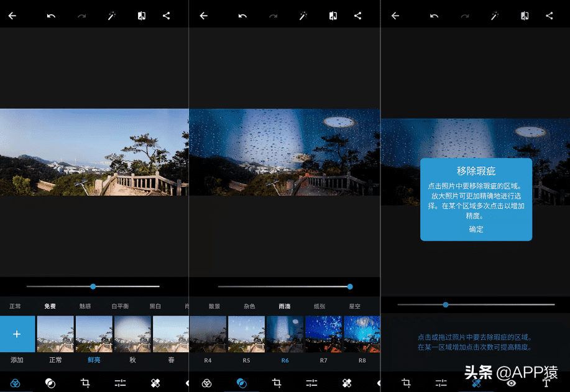Apply 正常 filter thumbnail
The height and width of the screenshot is (392, 570).
pos(55,334)
